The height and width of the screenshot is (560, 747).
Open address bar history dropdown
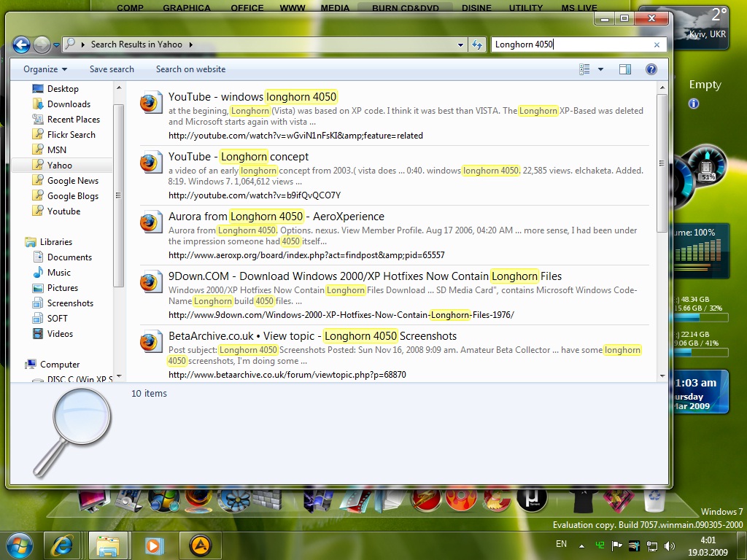coord(460,44)
